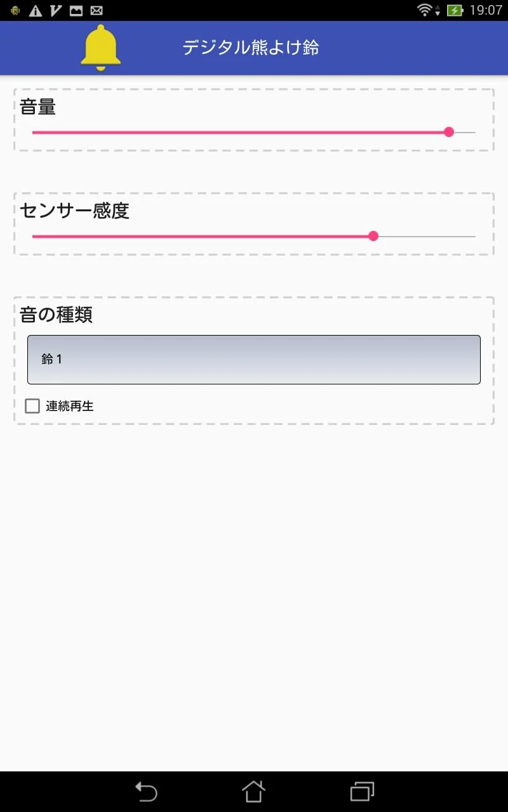Click the unfilled end of the 音量 slider

(x=465, y=132)
